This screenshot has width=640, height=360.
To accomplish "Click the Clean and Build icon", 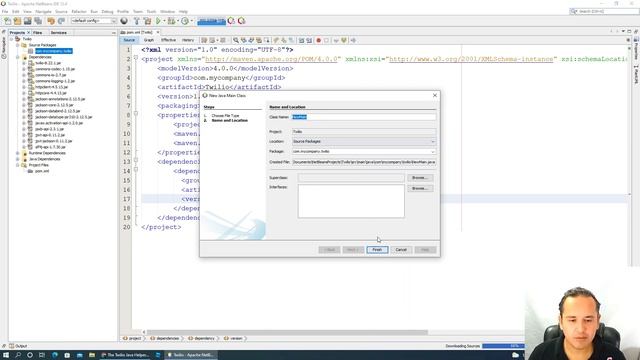I will [147, 21].
